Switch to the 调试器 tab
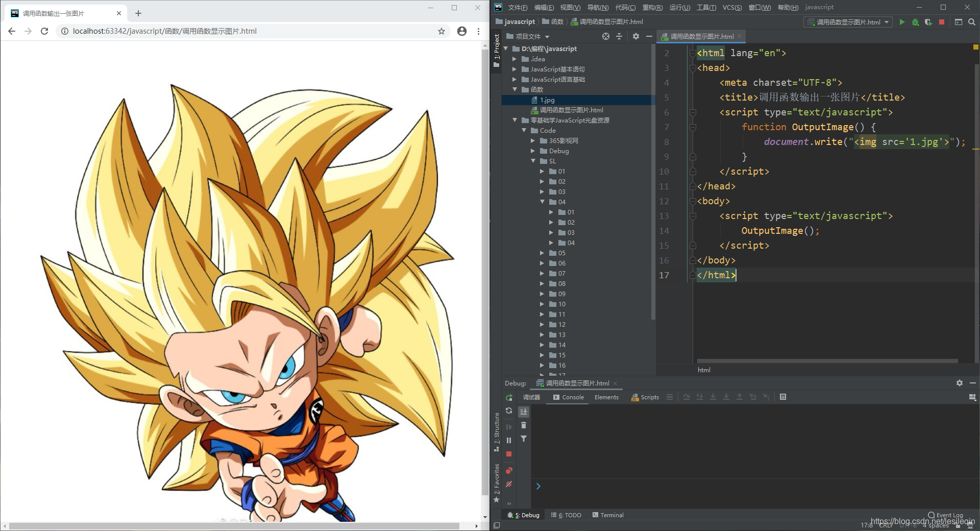The width and height of the screenshot is (980, 531). coord(531,397)
